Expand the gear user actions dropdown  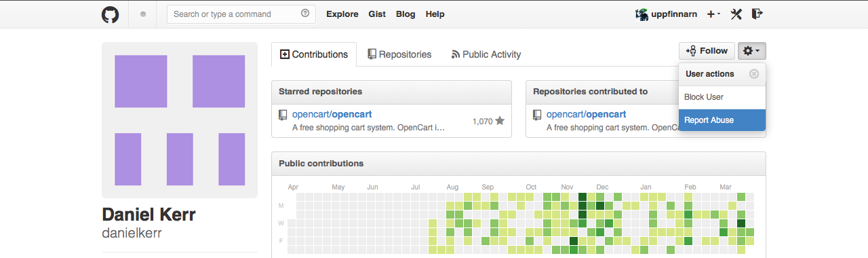coord(752,51)
